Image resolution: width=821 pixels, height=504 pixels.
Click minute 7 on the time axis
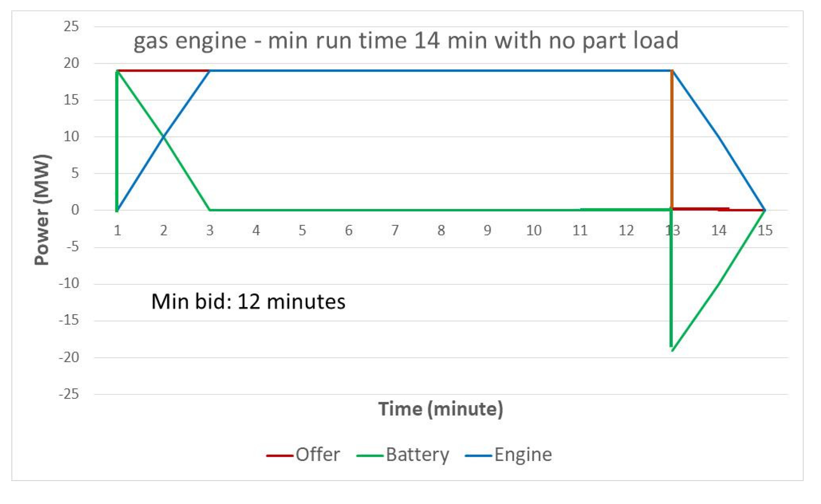(x=395, y=230)
